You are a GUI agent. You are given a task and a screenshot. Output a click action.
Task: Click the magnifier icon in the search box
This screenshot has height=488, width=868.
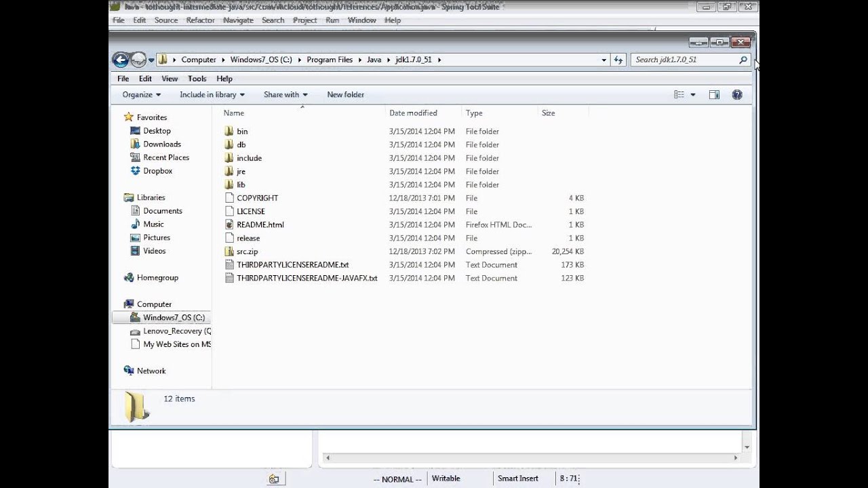click(x=743, y=60)
